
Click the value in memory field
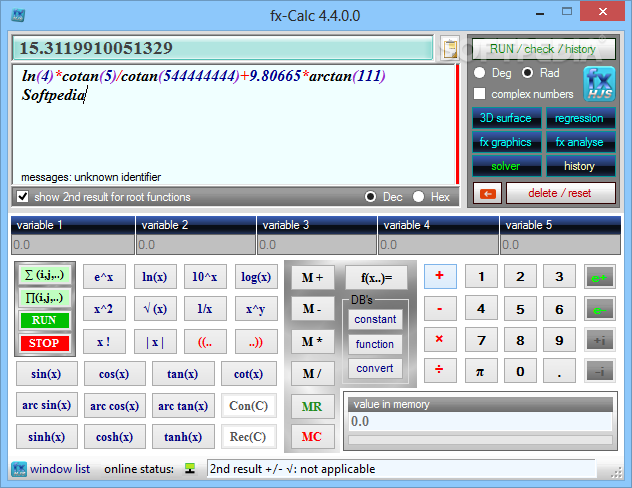pos(480,422)
